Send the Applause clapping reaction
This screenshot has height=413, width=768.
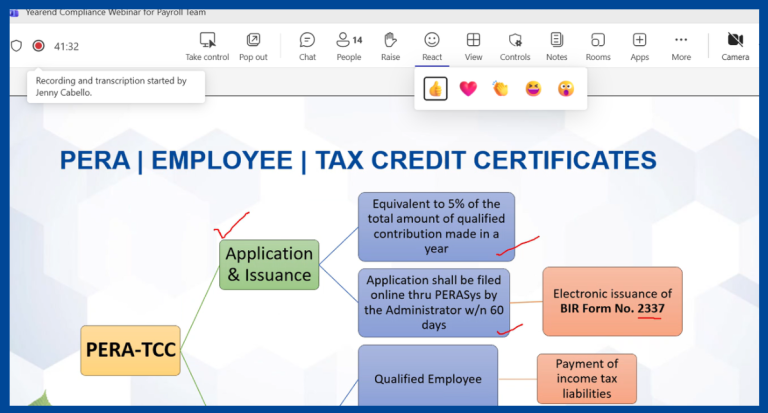click(x=500, y=89)
